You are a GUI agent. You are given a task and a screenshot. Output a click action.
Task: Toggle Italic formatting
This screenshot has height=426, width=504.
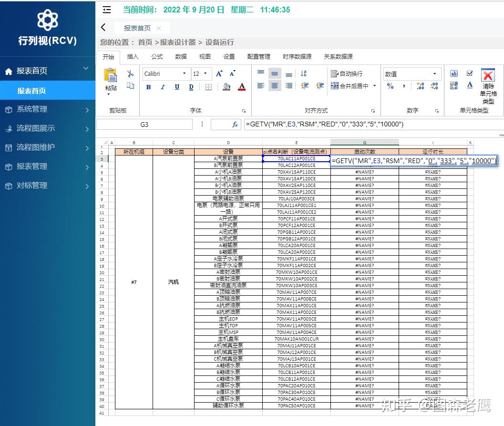point(163,87)
